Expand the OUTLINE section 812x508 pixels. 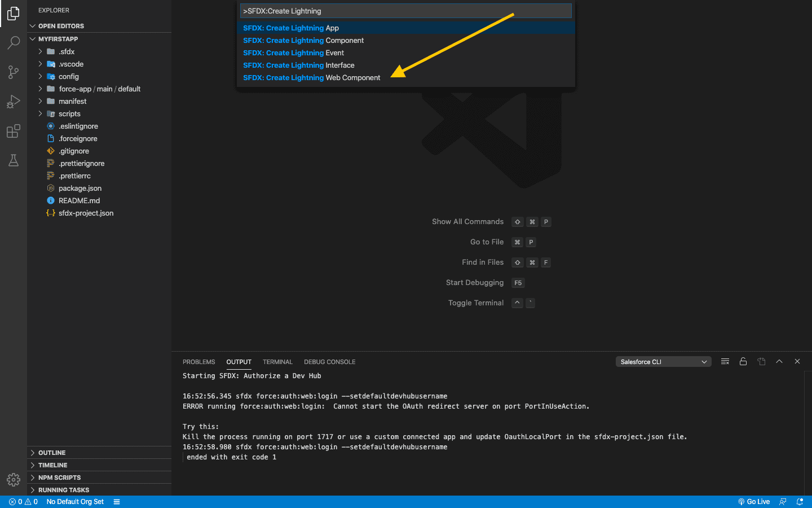point(99,453)
